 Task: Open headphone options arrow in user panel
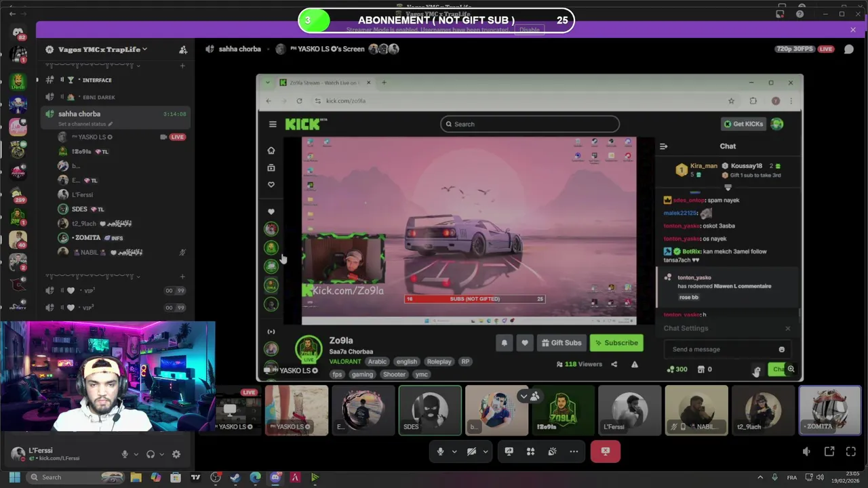161,454
